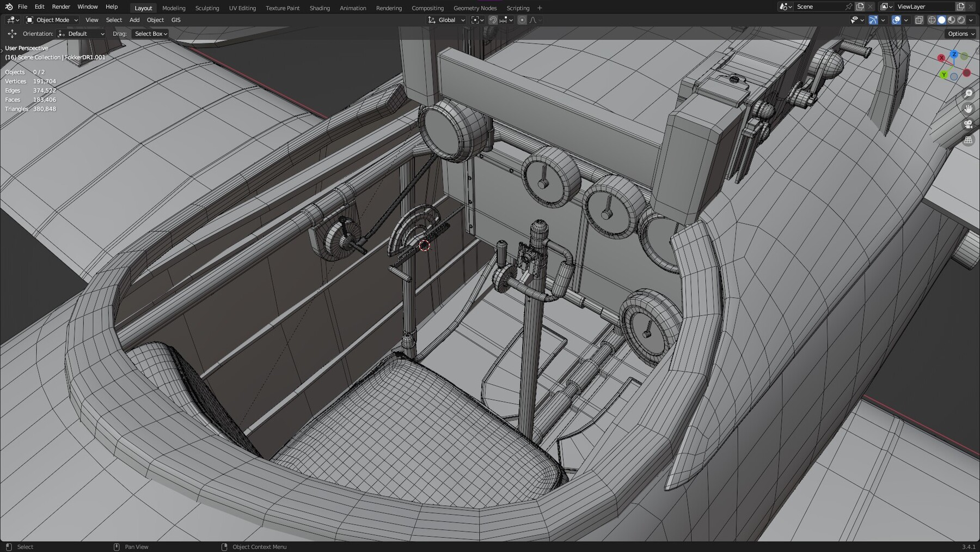Switch to the UV Editing workspace tab
Viewport: 980px width, 552px height.
pos(242,8)
